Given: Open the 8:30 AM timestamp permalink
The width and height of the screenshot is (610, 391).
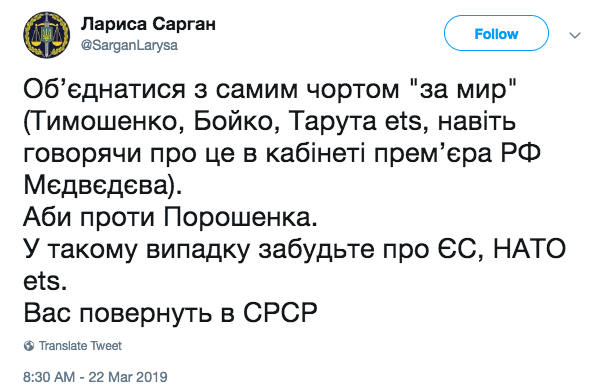Looking at the screenshot, I should point(49,377).
